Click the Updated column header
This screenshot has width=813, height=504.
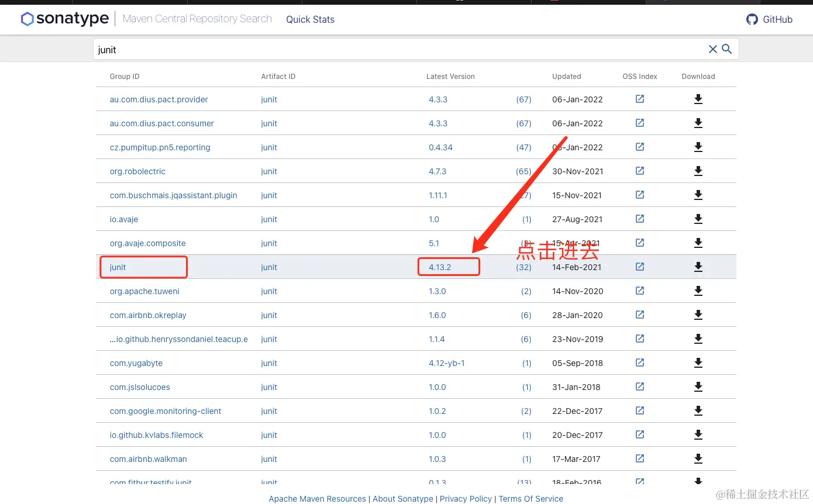[567, 77]
